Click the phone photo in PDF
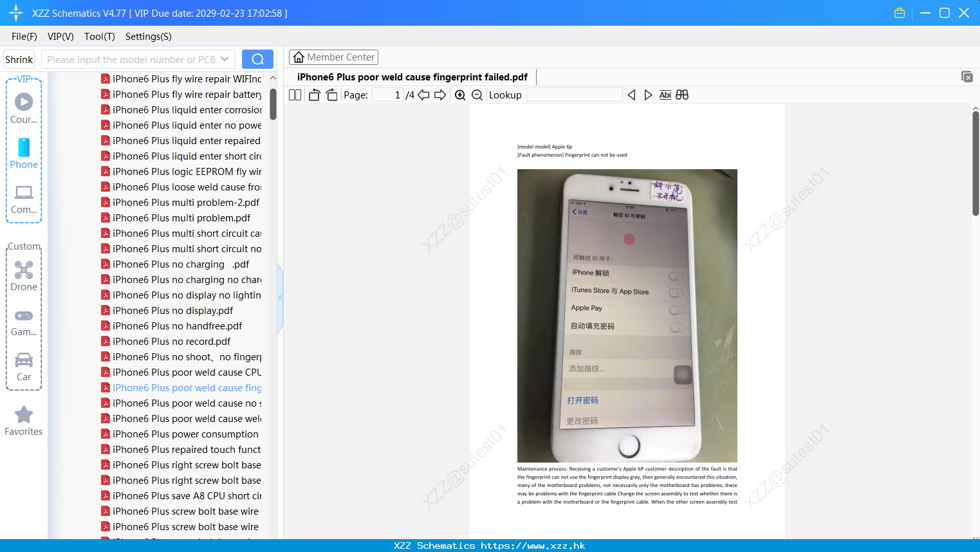The width and height of the screenshot is (980, 552). [627, 316]
